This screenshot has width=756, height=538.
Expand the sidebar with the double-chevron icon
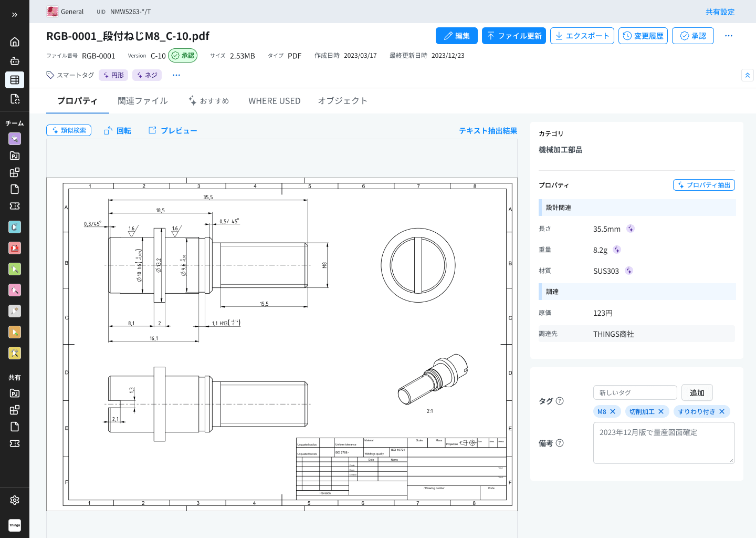pos(15,15)
